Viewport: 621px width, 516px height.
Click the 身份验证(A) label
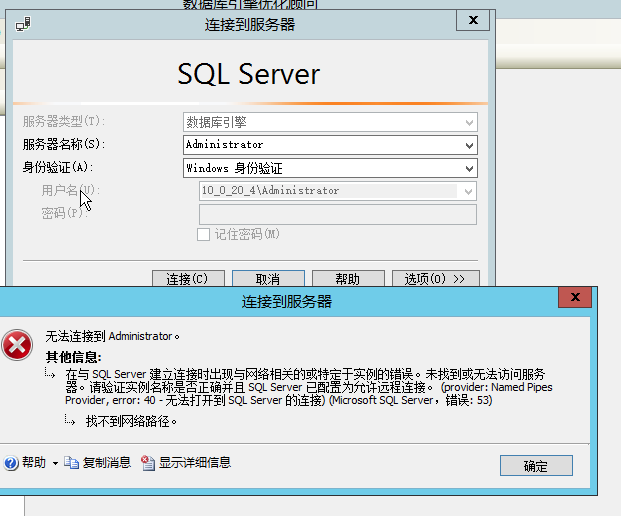(58, 167)
